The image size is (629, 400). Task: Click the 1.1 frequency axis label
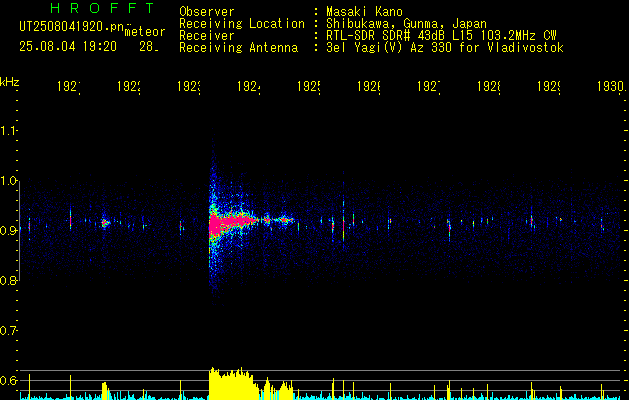[x=9, y=131]
